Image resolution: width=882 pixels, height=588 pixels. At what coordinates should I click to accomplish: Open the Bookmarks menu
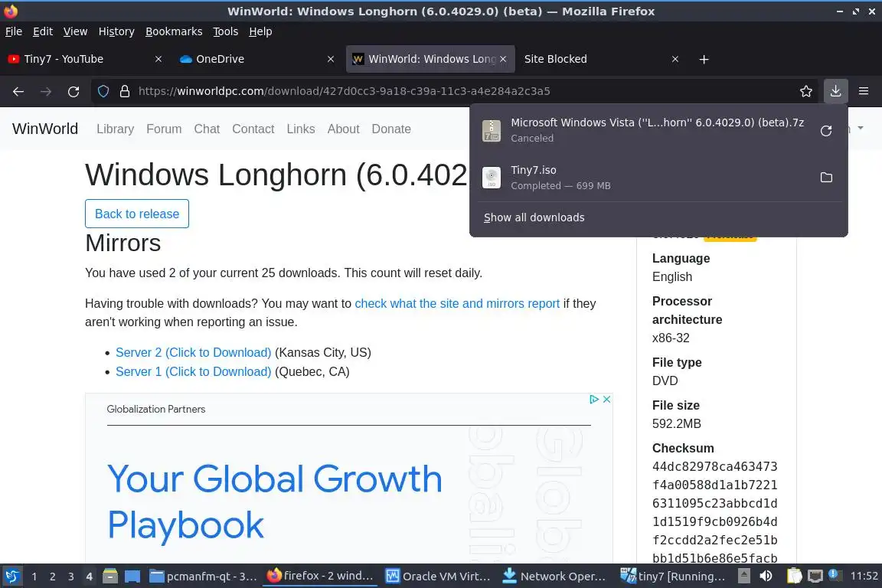pos(174,31)
